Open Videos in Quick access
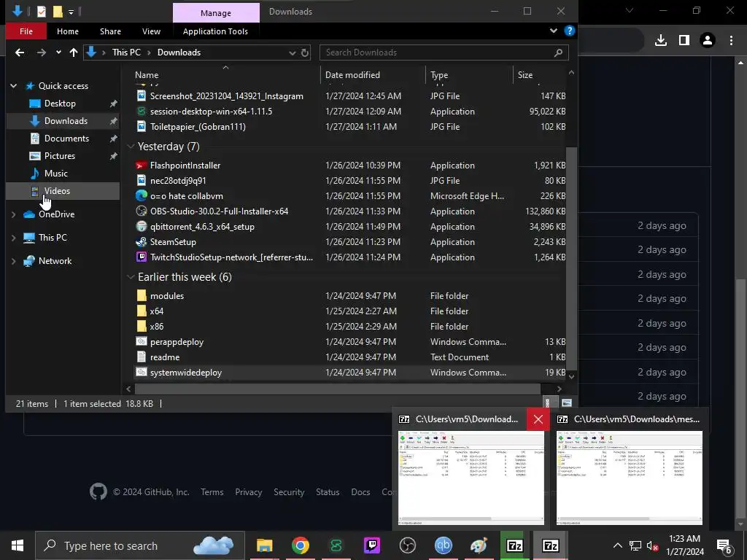Viewport: 747px width, 560px height. pyautogui.click(x=57, y=191)
